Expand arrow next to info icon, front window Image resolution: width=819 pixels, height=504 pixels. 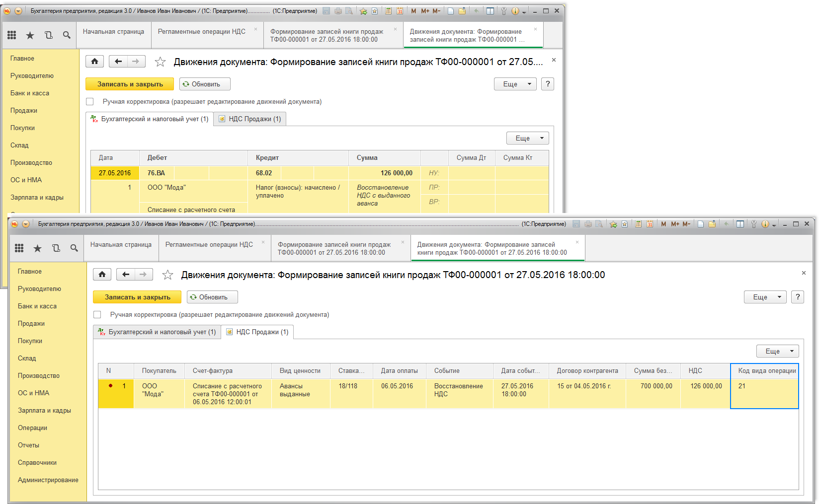coord(774,225)
